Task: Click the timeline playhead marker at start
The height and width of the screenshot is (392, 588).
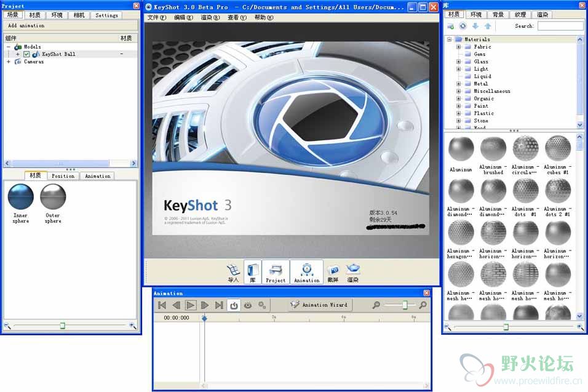Action: pyautogui.click(x=204, y=318)
